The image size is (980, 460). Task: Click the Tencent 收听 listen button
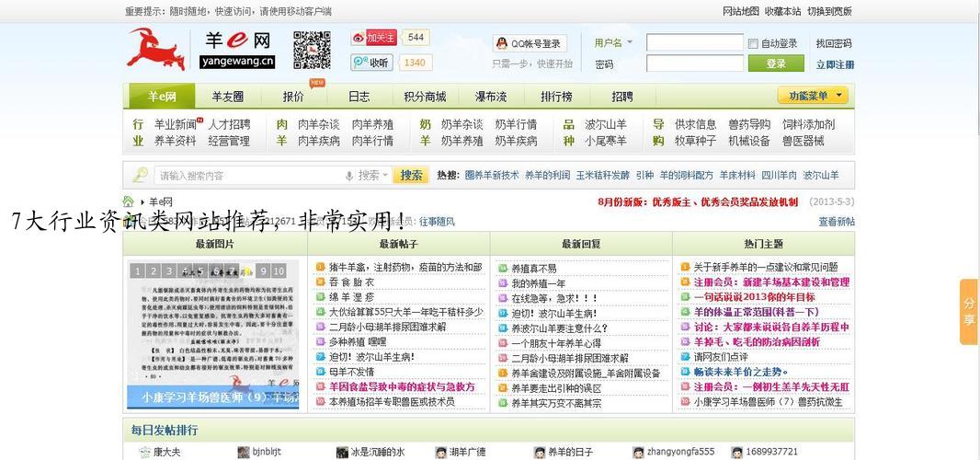[372, 63]
